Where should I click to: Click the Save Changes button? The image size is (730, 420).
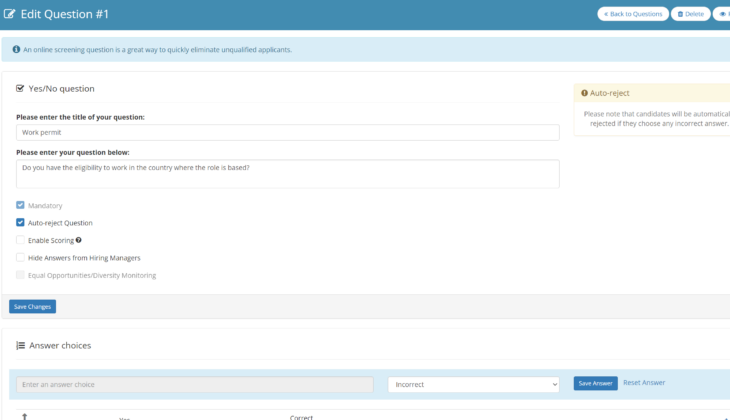coord(33,307)
